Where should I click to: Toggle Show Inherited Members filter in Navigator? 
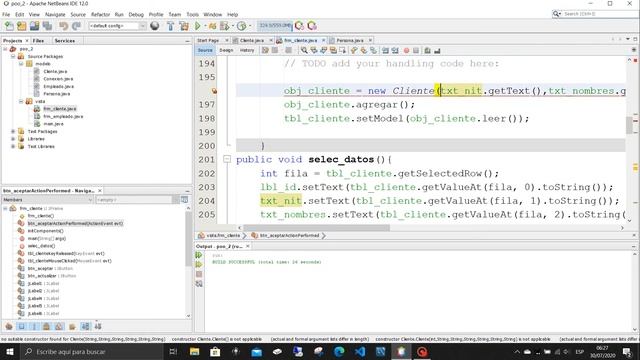tap(9, 327)
